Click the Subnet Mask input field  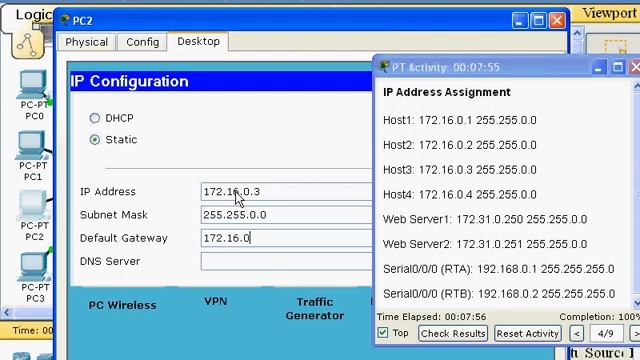[287, 215]
